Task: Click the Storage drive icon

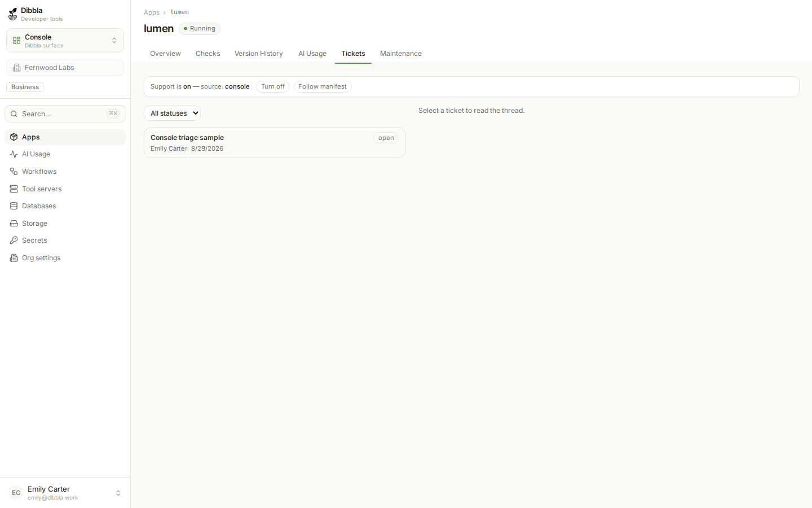Action: [14, 224]
